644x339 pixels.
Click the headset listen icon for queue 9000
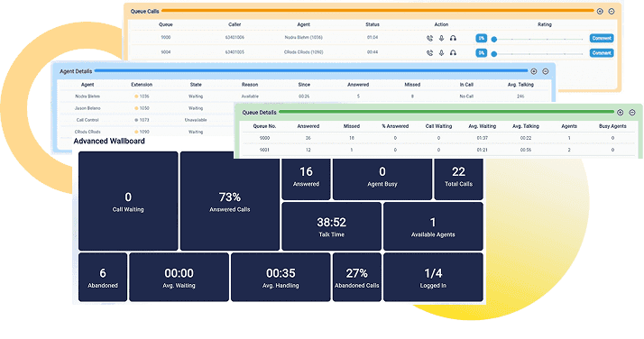click(x=453, y=38)
